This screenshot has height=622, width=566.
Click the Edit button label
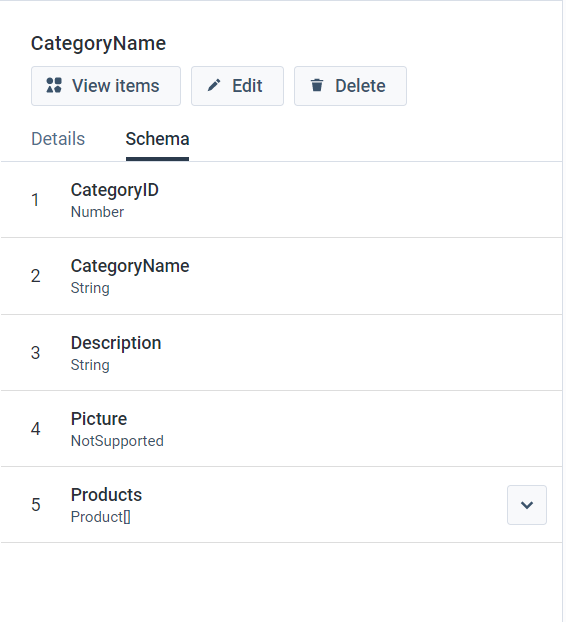[x=247, y=86]
